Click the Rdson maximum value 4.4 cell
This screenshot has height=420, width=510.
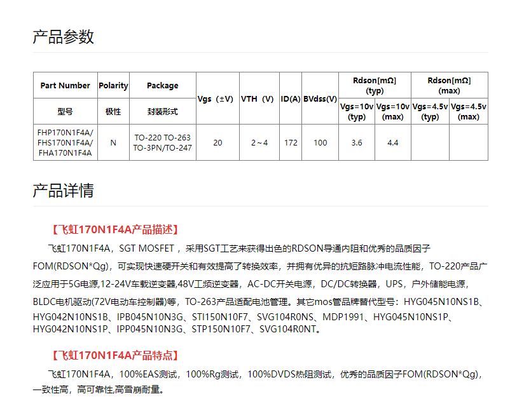(392, 142)
